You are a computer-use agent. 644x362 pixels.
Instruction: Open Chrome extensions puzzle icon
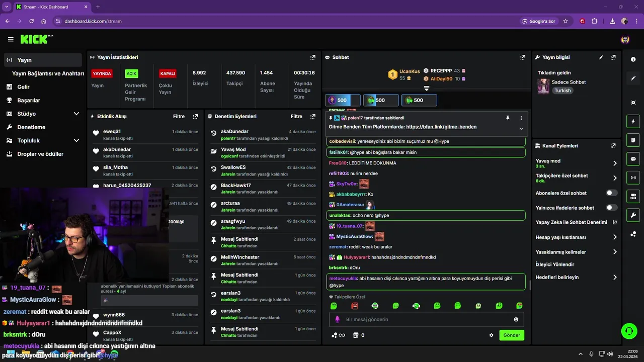point(595,21)
